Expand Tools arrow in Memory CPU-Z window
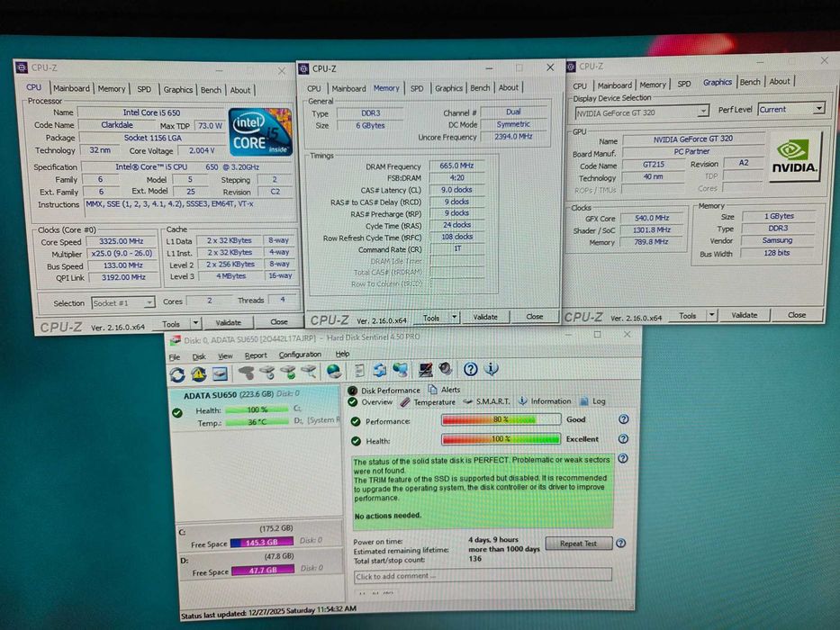This screenshot has width=840, height=630. point(455,317)
